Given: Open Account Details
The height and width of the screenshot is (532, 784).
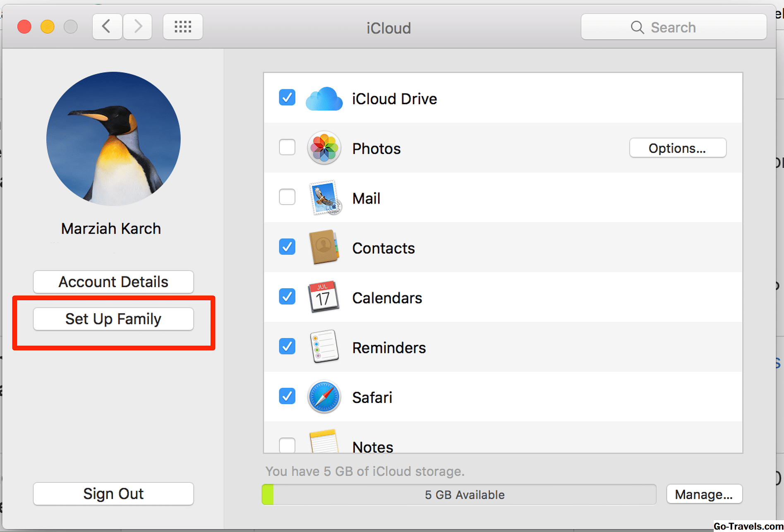Looking at the screenshot, I should point(113,282).
